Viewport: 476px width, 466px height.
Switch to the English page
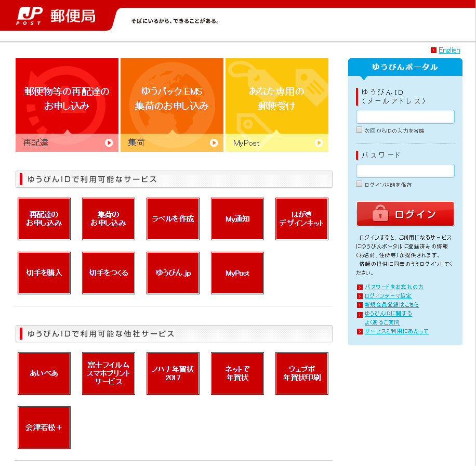point(449,50)
